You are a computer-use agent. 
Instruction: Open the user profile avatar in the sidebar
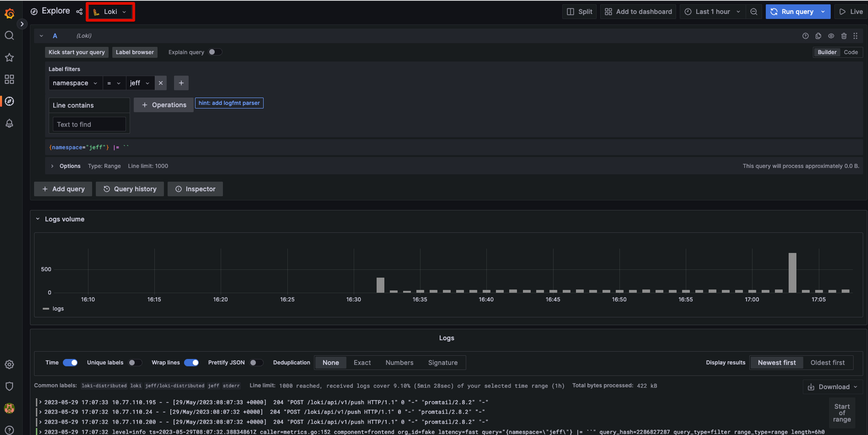click(x=9, y=408)
